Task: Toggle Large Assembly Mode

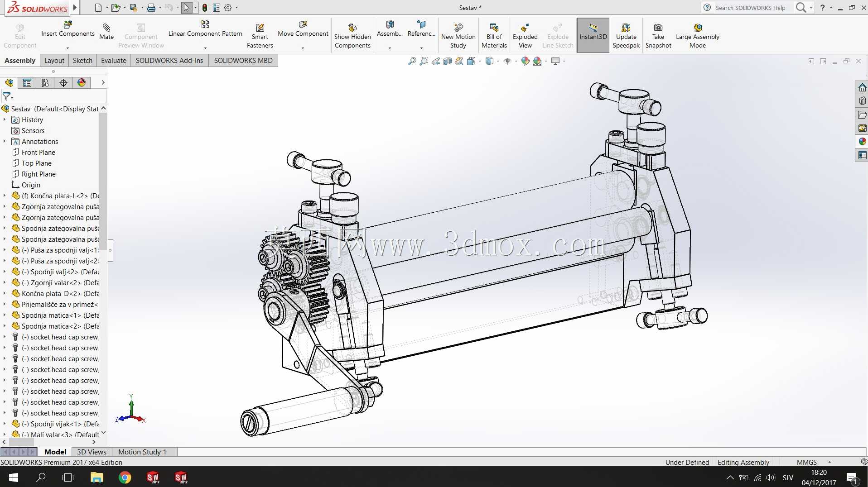Action: pos(697,35)
